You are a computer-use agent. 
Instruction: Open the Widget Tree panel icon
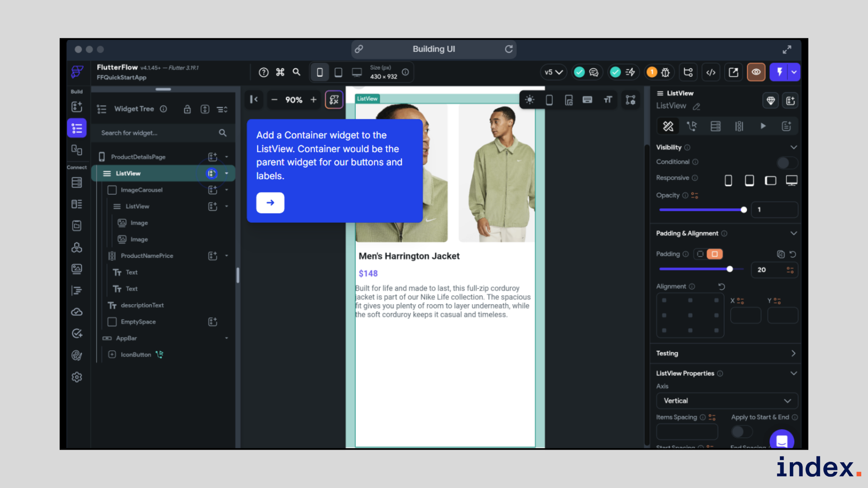77,128
